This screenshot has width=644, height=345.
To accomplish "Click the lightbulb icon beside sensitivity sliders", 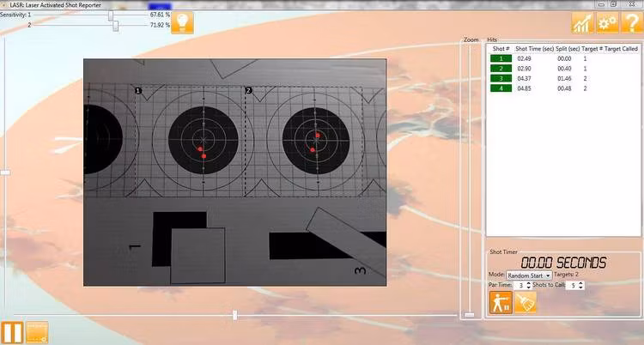I will 181,21.
